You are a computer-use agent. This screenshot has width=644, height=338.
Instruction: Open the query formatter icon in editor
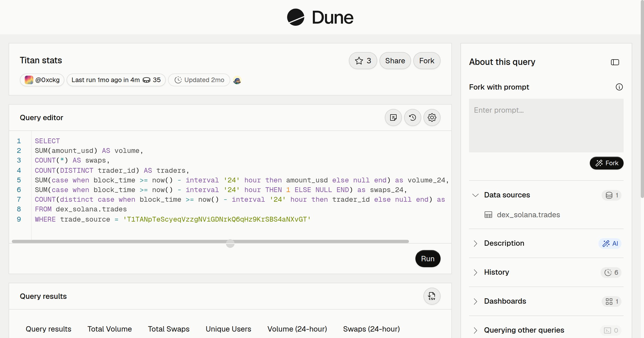click(x=393, y=117)
